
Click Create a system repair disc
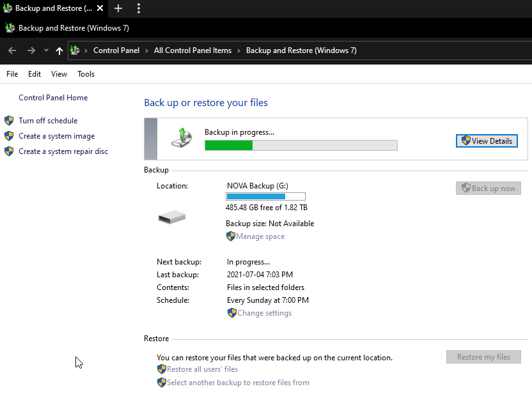63,151
